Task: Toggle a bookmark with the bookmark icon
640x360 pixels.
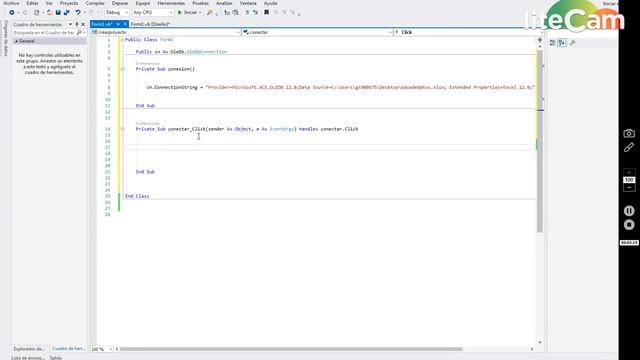Action: [267, 13]
